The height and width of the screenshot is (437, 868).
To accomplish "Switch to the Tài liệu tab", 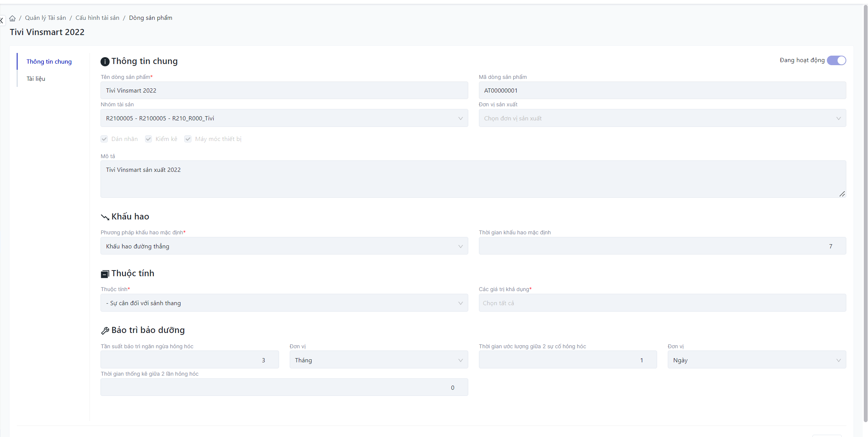I will tap(36, 79).
